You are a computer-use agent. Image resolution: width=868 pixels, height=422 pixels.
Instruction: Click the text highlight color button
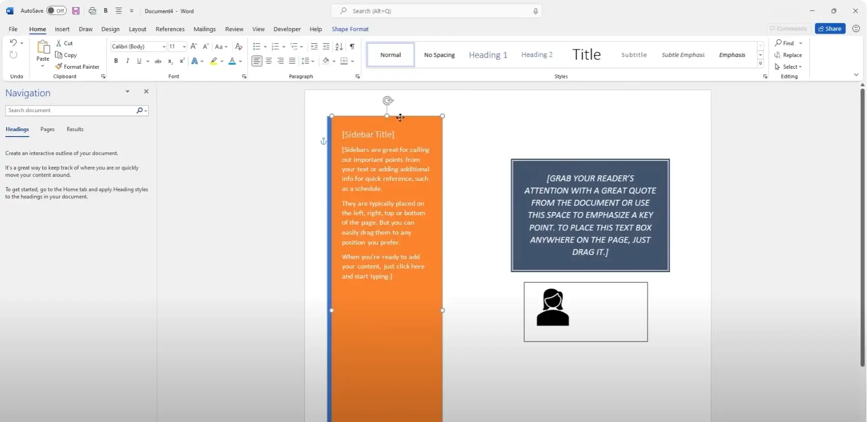point(214,61)
